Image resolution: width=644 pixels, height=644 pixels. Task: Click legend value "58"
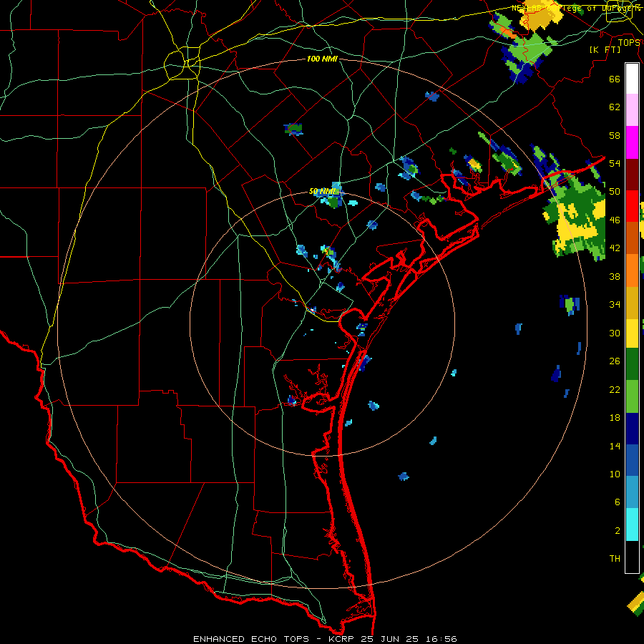coord(615,135)
